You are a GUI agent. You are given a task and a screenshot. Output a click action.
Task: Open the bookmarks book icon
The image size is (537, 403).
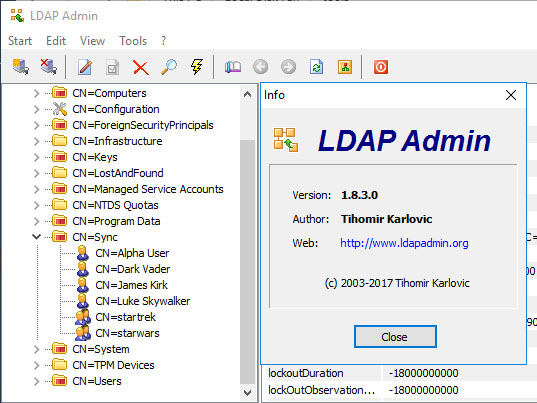[233, 67]
